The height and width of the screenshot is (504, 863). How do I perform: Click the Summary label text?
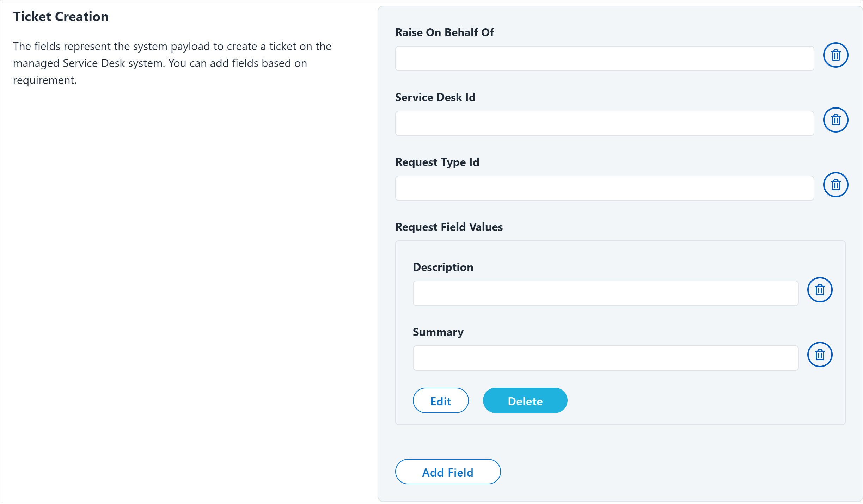438,332
